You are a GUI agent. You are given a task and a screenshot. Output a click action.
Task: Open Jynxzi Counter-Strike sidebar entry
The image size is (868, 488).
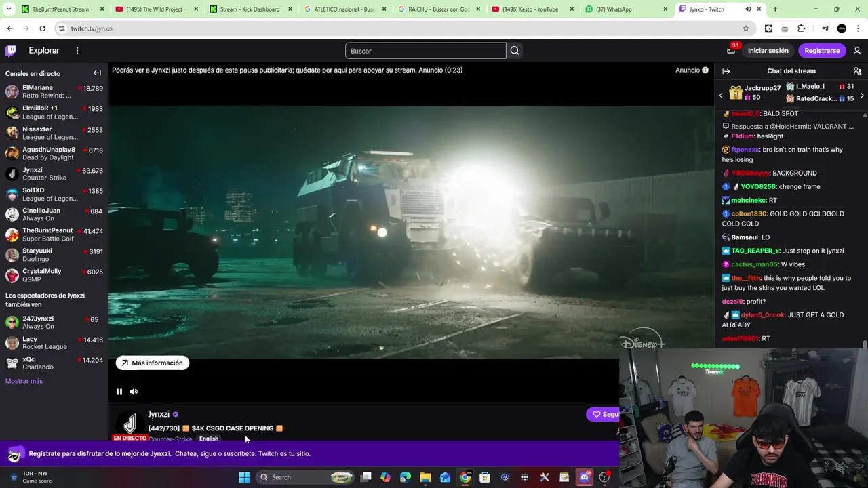(54, 174)
